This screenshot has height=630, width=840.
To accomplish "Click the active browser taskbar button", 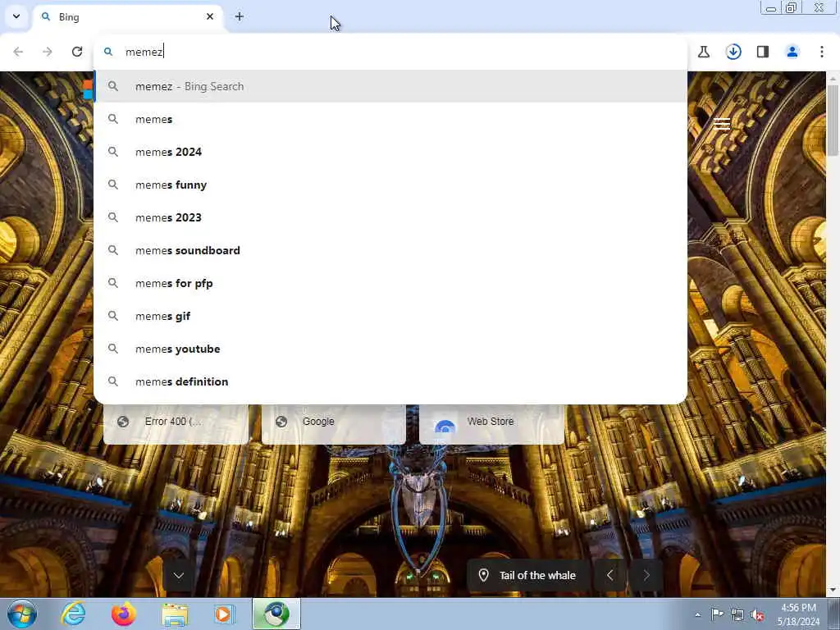I will click(x=276, y=614).
